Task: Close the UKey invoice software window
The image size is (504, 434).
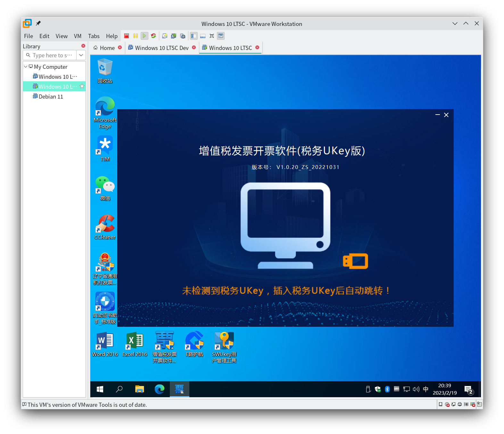Action: (x=446, y=115)
